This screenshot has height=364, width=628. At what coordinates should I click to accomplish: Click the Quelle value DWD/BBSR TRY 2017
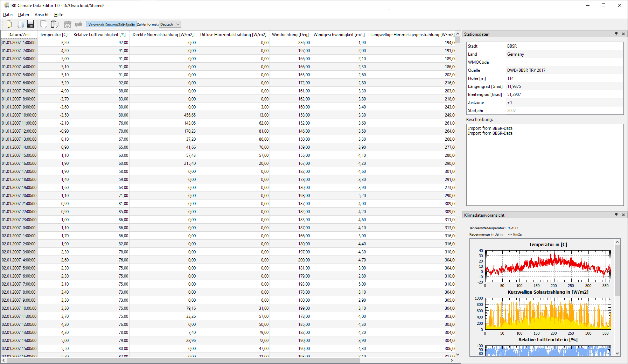(564, 70)
